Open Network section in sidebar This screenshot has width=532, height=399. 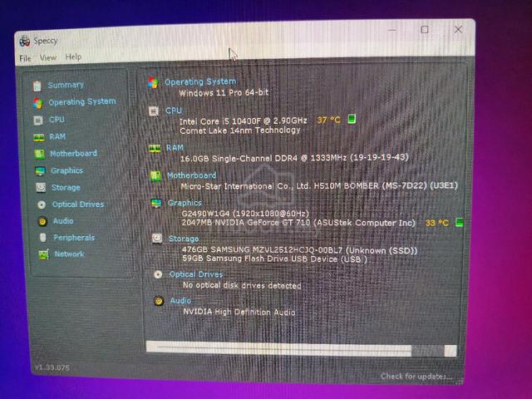click(69, 254)
